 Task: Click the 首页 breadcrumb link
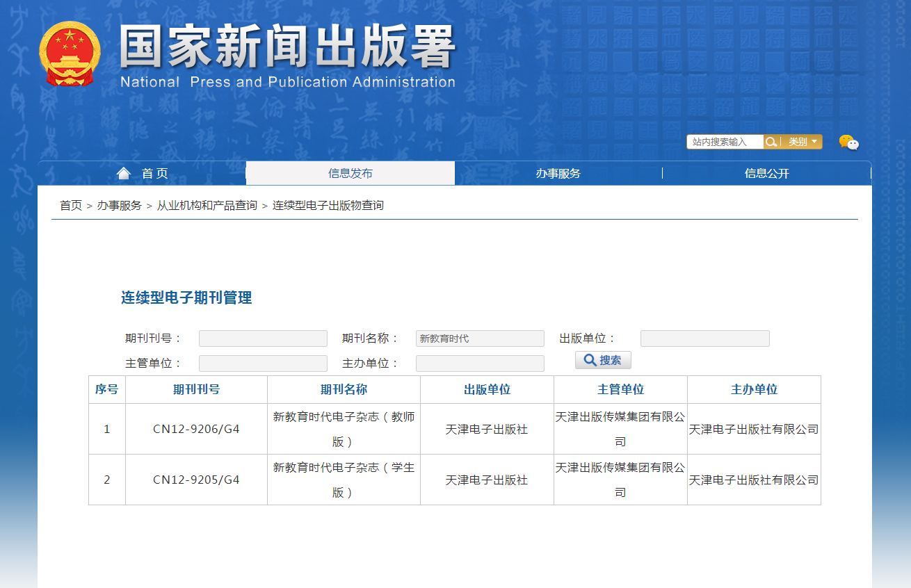(x=71, y=205)
